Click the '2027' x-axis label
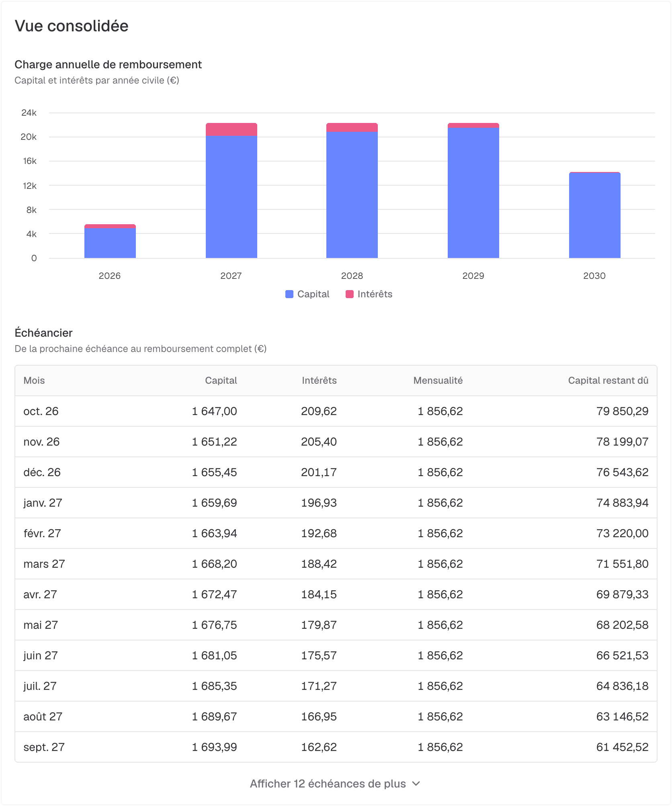Viewport: 672px width, 806px height. tap(231, 276)
